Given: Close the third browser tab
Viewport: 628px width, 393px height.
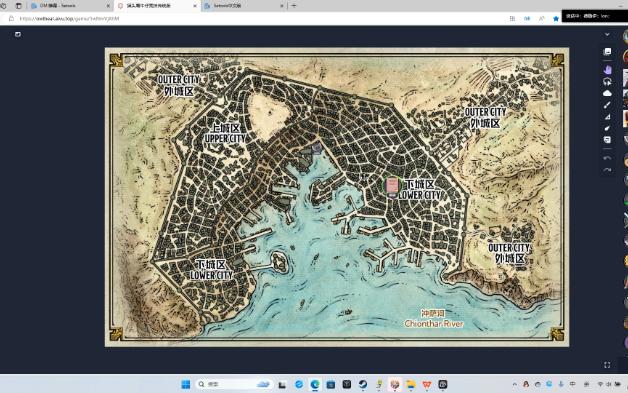Looking at the screenshot, I should tap(282, 6).
